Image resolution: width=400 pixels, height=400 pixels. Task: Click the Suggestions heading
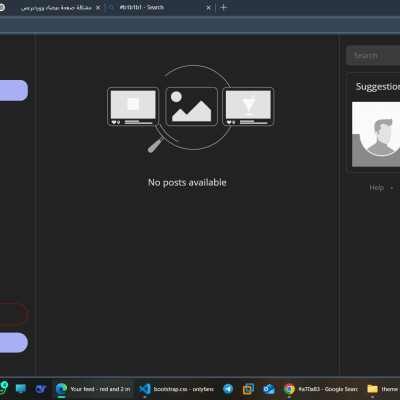click(x=378, y=87)
